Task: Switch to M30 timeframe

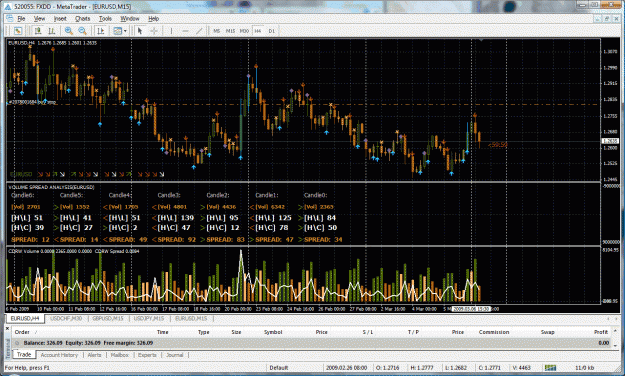Action: point(244,31)
